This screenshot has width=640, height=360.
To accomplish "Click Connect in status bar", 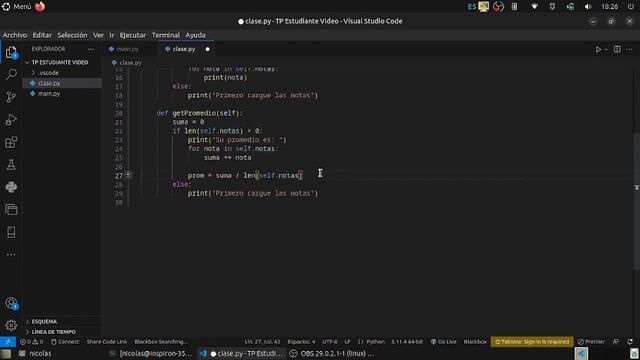I will click(x=65, y=342).
